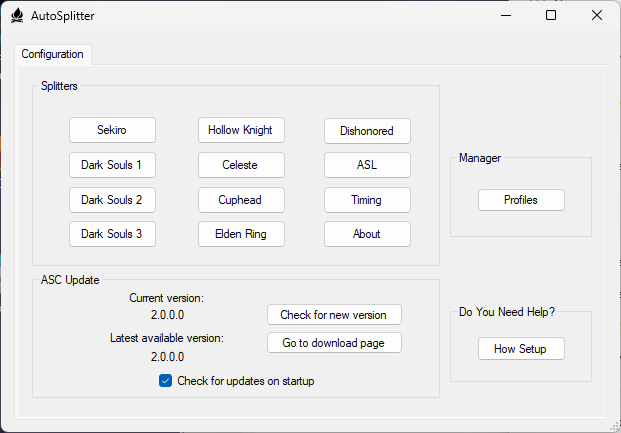The height and width of the screenshot is (433, 621).
Task: Click Check for new version
Action: pyautogui.click(x=334, y=315)
